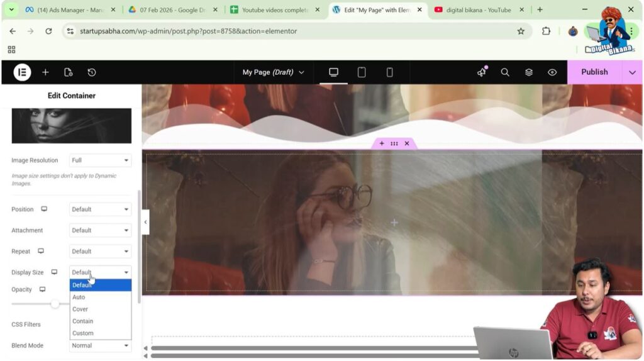Open the Attachment dropdown
The image size is (644, 361).
click(x=100, y=230)
